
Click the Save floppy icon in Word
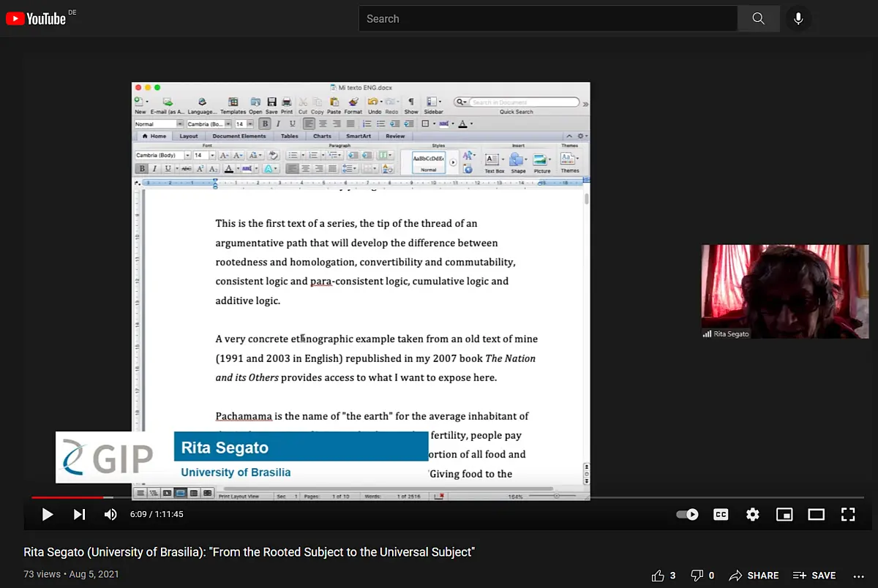coord(271,102)
